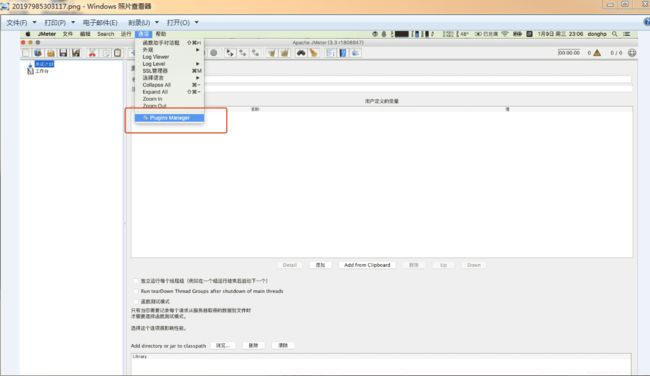
Task: Open the 帮助 menu in JMeter
Action: coord(161,34)
